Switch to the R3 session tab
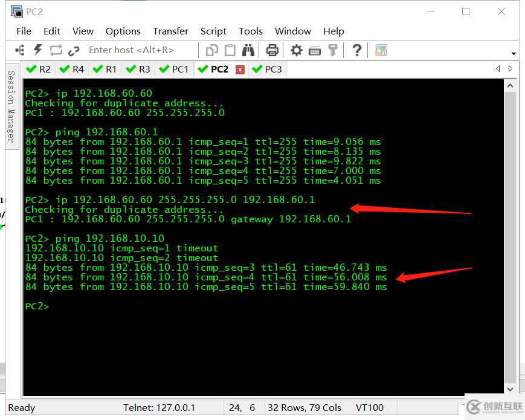The width and height of the screenshot is (525, 420). 138,69
